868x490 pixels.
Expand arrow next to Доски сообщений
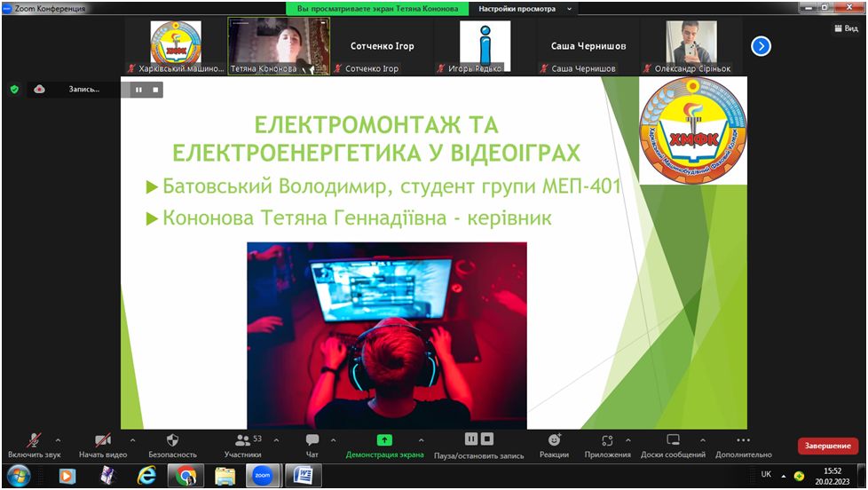pyautogui.click(x=703, y=440)
